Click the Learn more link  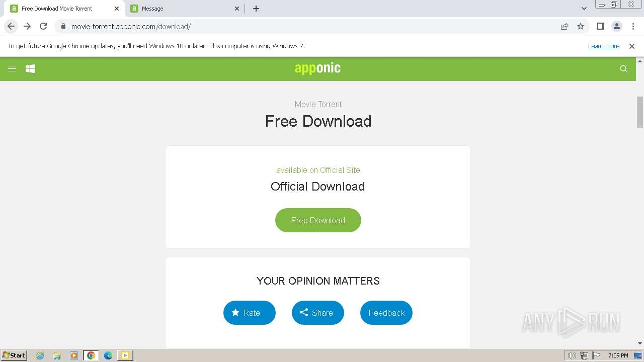[x=604, y=46]
